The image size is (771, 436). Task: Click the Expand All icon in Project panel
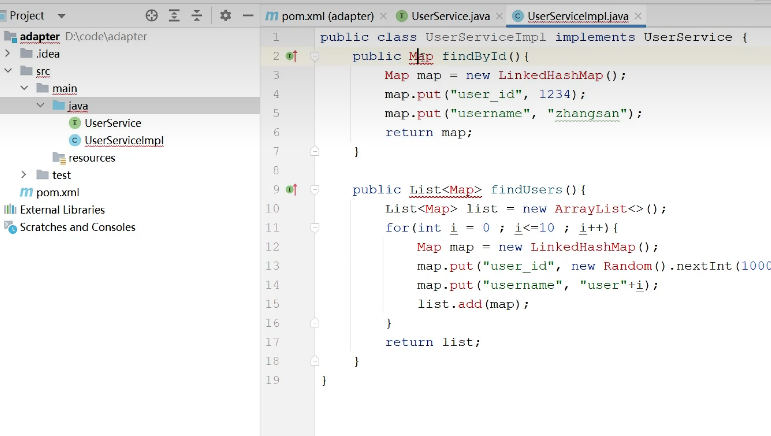[174, 16]
